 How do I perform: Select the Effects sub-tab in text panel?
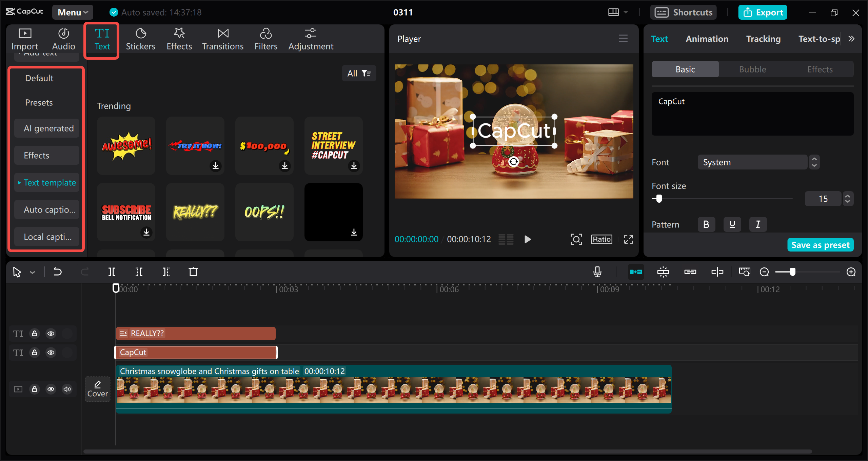[x=820, y=69]
